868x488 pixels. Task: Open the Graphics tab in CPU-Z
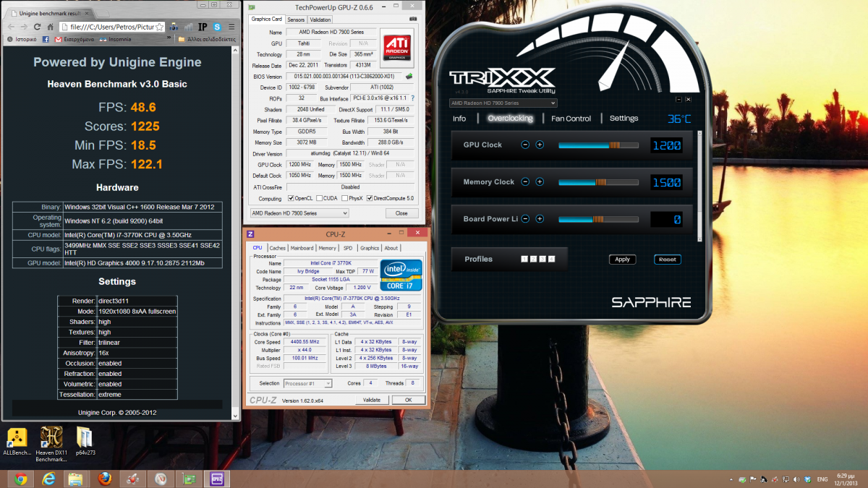[x=370, y=248]
